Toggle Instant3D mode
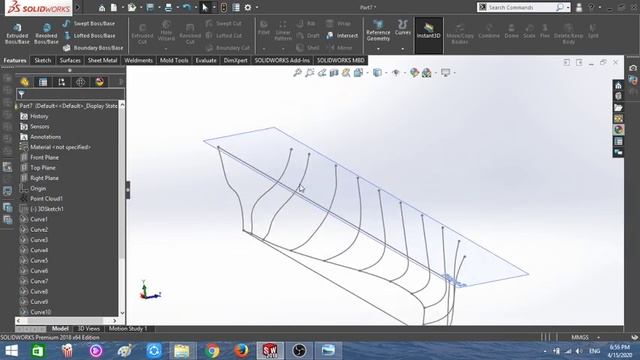The image size is (640, 360). click(x=429, y=35)
